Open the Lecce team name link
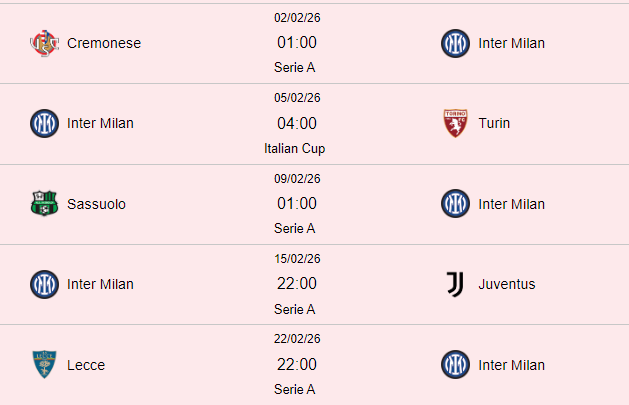 [86, 365]
